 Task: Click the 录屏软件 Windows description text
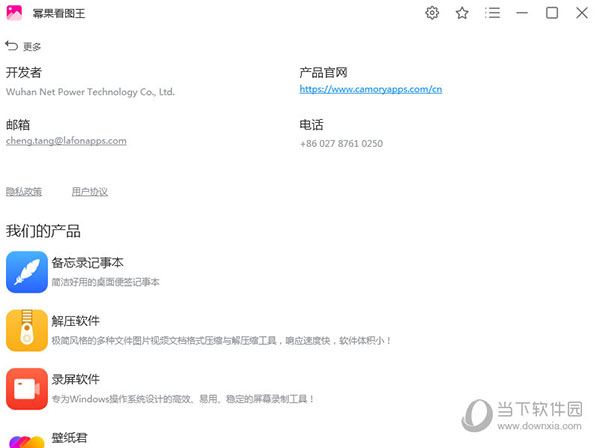183,399
